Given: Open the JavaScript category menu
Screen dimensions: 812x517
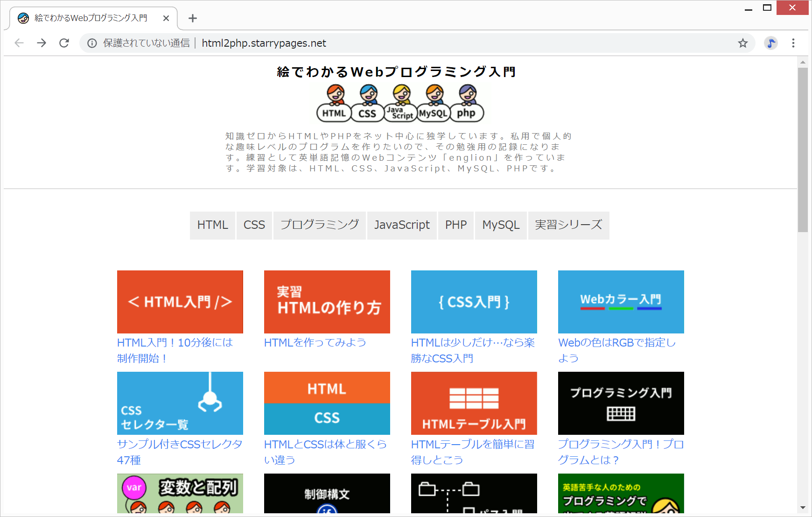Looking at the screenshot, I should [x=402, y=225].
